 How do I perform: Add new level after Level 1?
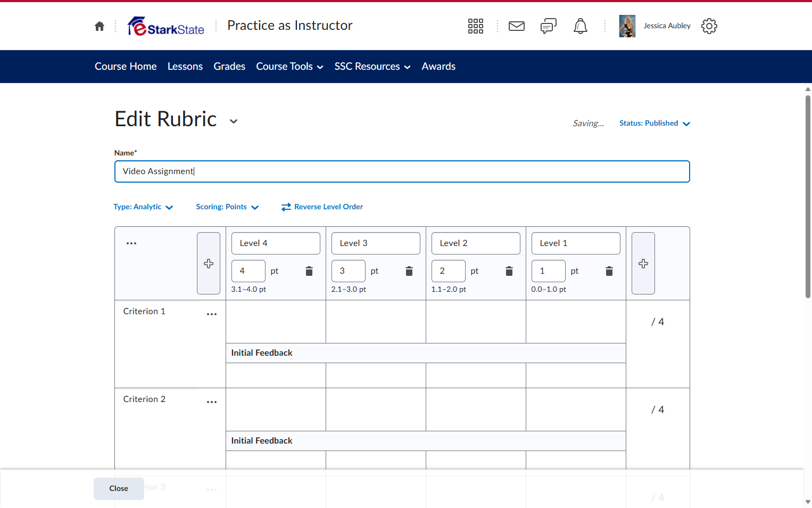643,264
